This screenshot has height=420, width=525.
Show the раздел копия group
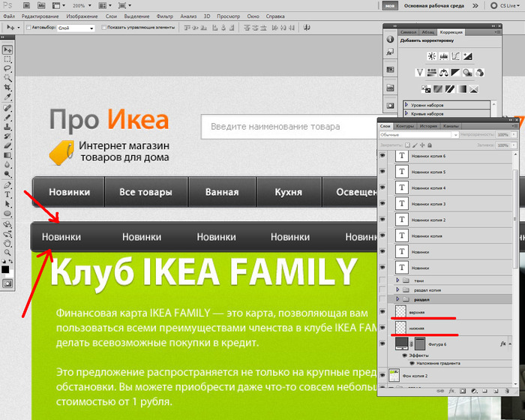point(382,289)
